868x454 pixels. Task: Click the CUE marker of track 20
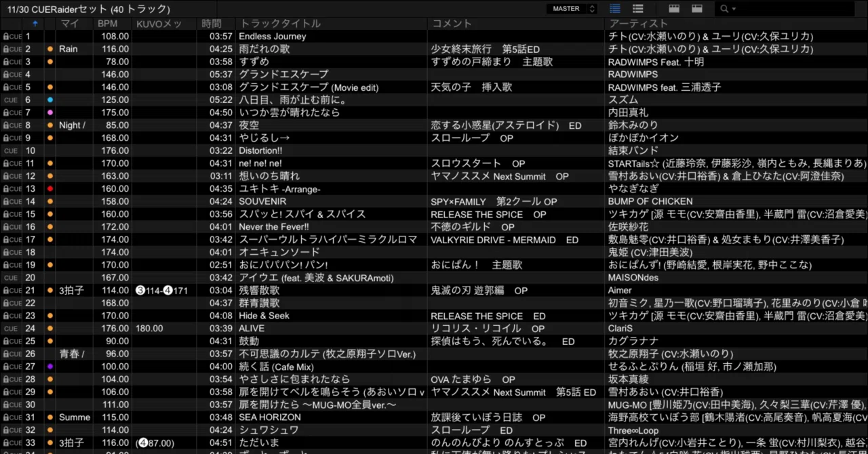11,278
